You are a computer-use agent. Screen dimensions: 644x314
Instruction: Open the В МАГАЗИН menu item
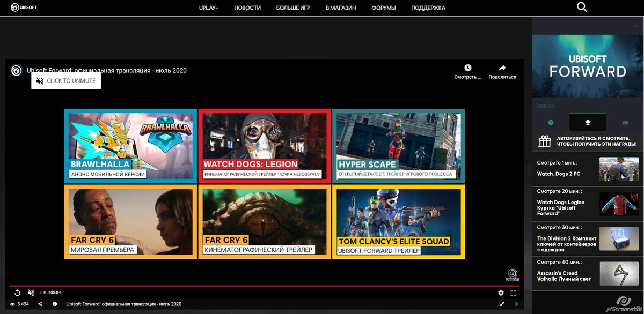[341, 8]
